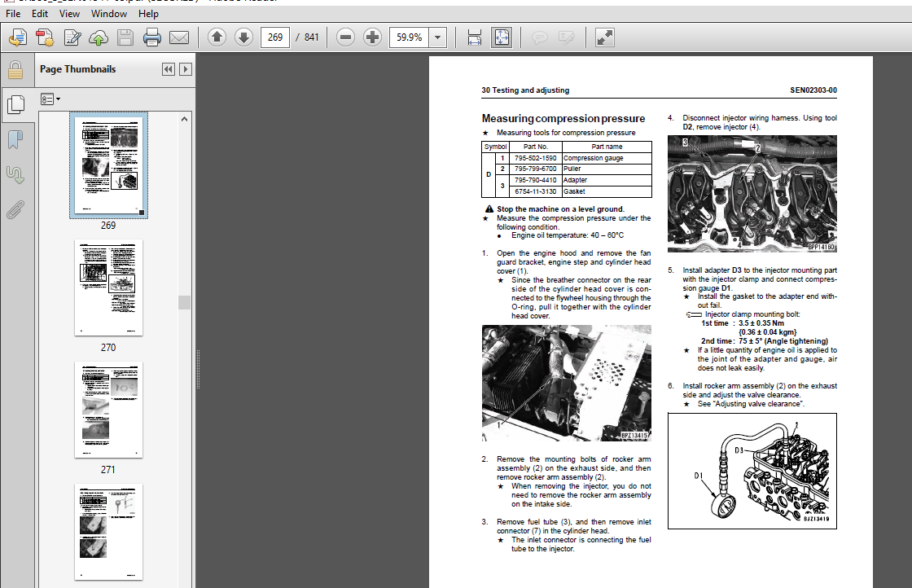Open Page Thumbnails panel icon in sidebar
Viewport: 912px width, 588px height.
15,105
